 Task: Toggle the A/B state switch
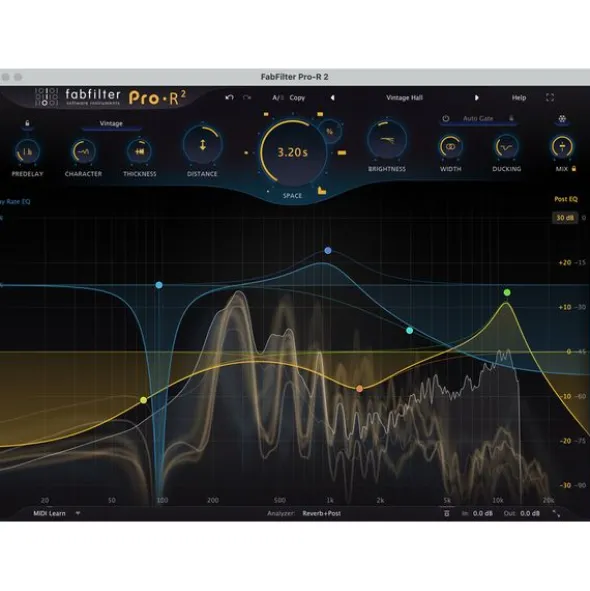click(x=277, y=98)
